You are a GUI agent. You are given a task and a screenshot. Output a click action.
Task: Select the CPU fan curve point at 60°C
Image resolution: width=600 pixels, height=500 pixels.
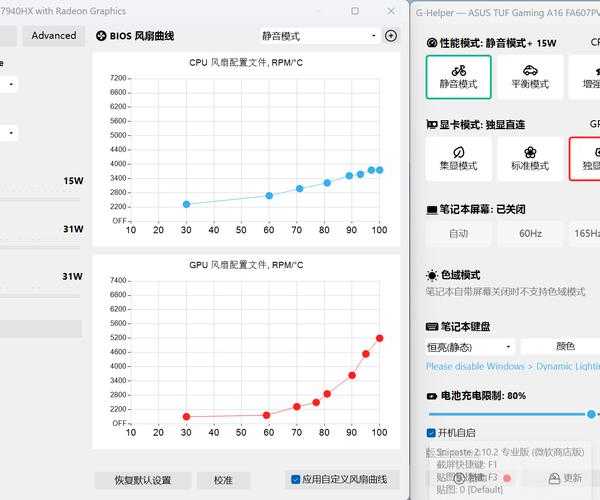click(269, 195)
